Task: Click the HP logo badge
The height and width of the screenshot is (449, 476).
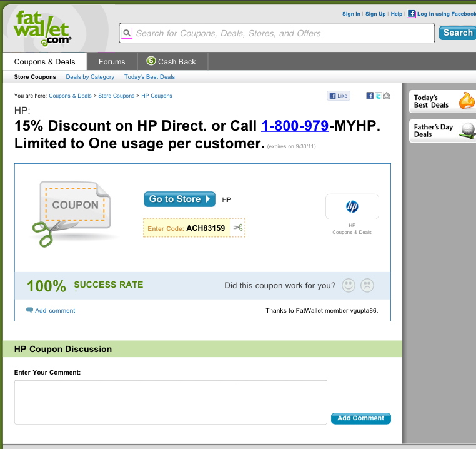Action: click(x=352, y=206)
